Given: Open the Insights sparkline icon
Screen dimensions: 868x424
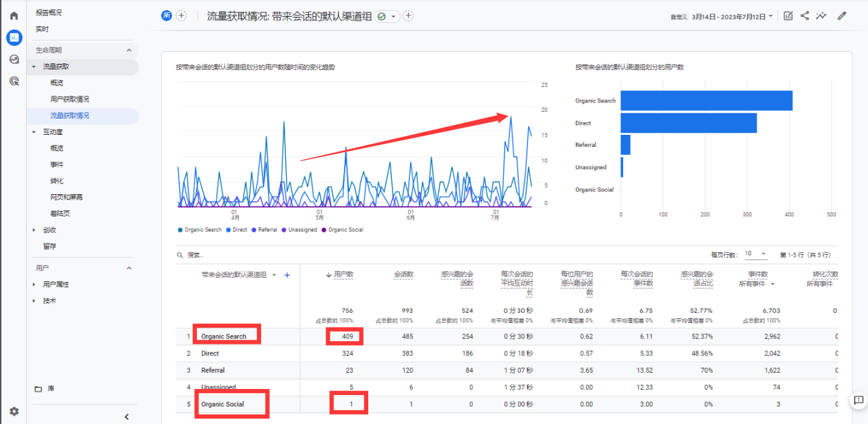Looking at the screenshot, I should pyautogui.click(x=821, y=16).
